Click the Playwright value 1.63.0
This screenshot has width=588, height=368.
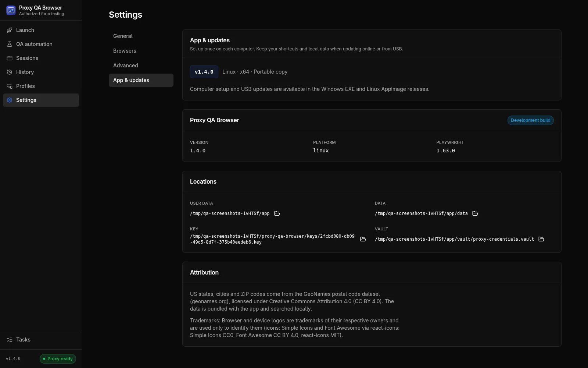point(446,151)
